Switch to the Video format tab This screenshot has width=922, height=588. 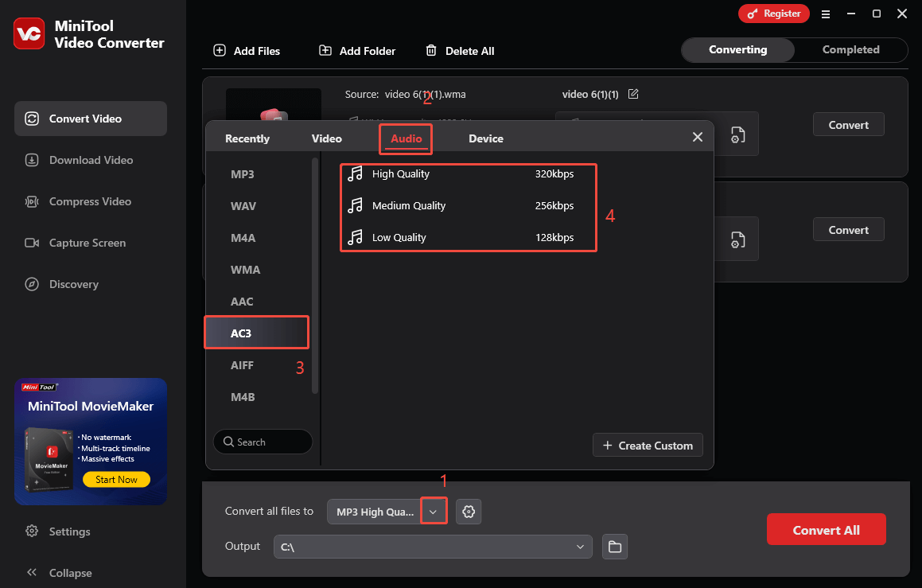coord(326,138)
